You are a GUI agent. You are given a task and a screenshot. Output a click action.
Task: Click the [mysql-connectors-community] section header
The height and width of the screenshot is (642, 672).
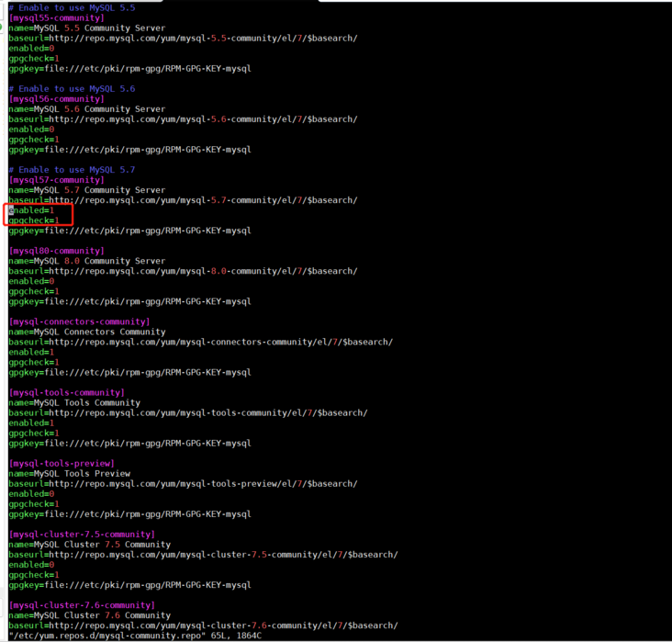tap(79, 321)
